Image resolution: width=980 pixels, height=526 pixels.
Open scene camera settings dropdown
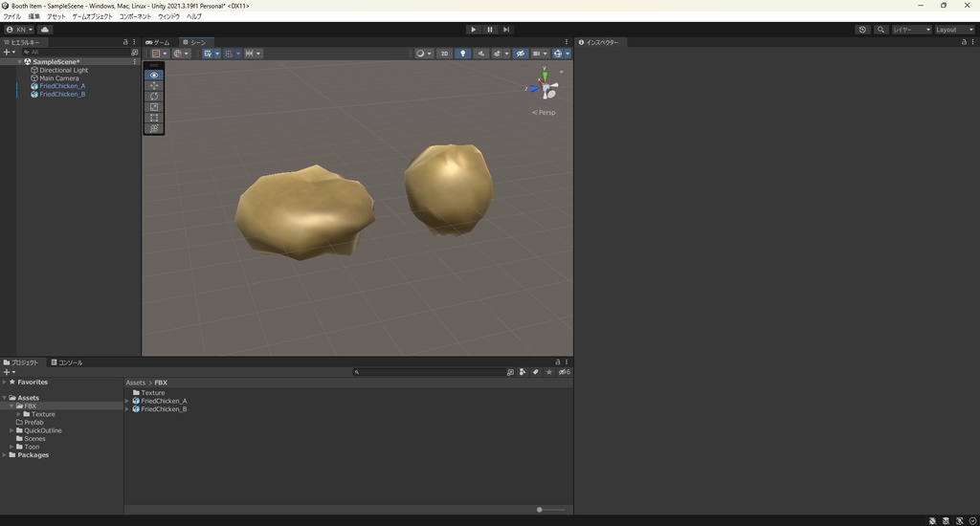coord(542,54)
